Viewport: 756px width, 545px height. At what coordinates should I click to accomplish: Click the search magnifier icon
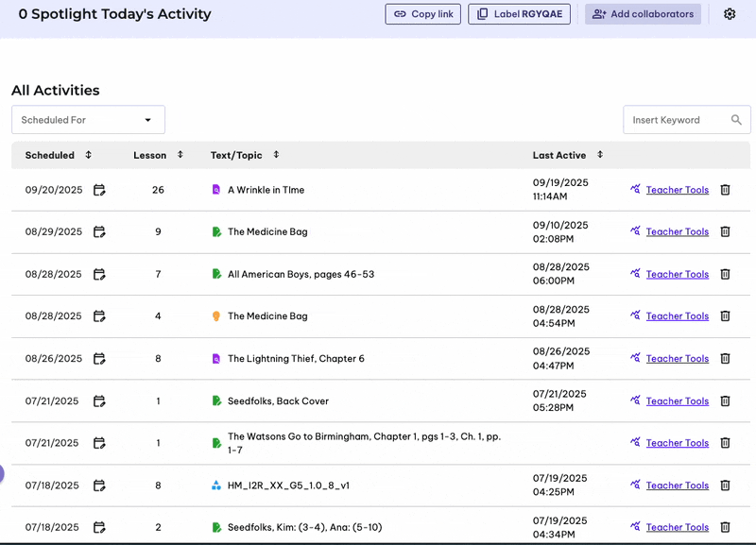(x=736, y=120)
